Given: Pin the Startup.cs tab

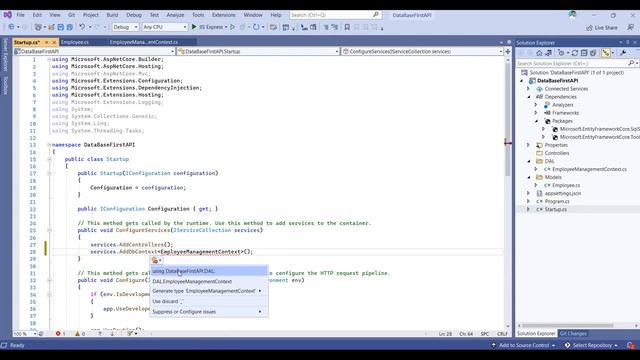Looking at the screenshot, I should coord(47,42).
